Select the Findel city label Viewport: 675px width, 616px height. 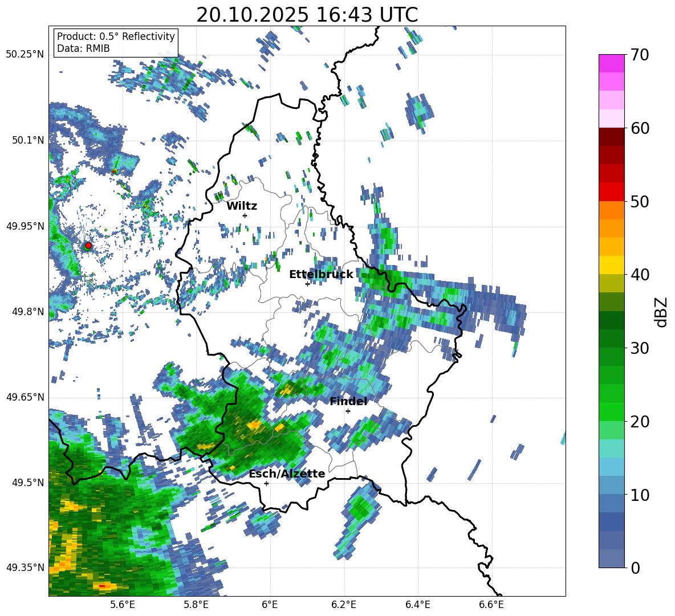click(x=348, y=401)
